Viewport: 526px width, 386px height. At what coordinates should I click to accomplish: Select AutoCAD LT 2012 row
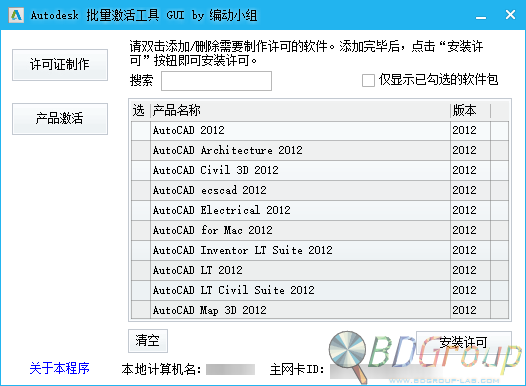[320, 270]
